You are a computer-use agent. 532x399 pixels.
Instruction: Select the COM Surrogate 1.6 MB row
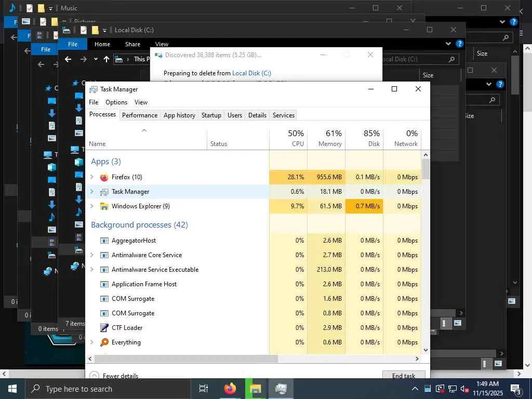254,299
